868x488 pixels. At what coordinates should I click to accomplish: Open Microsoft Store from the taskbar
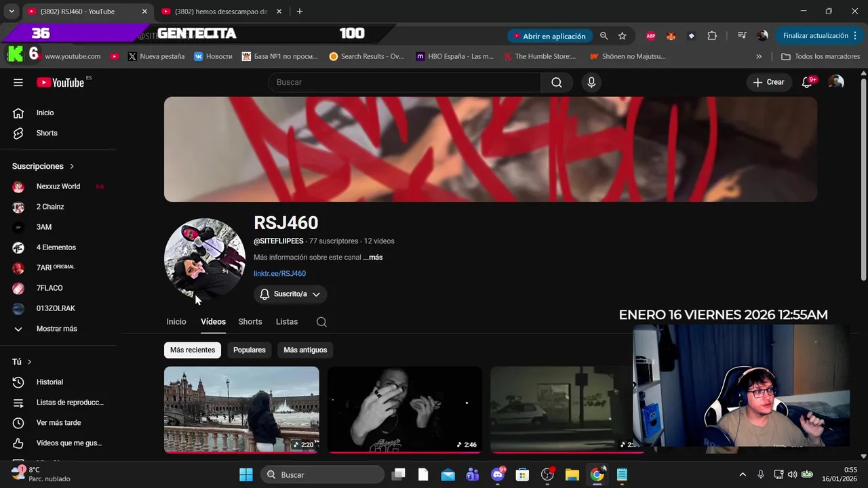[522, 474]
